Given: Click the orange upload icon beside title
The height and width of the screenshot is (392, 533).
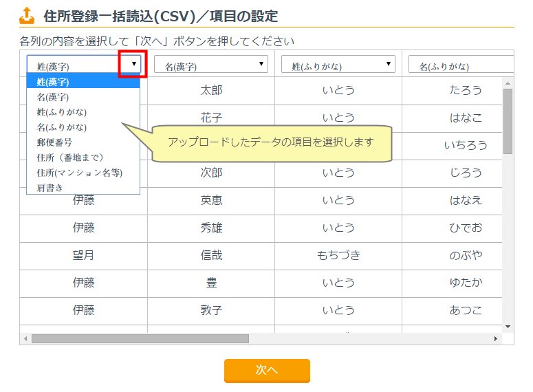Looking at the screenshot, I should pyautogui.click(x=27, y=14).
